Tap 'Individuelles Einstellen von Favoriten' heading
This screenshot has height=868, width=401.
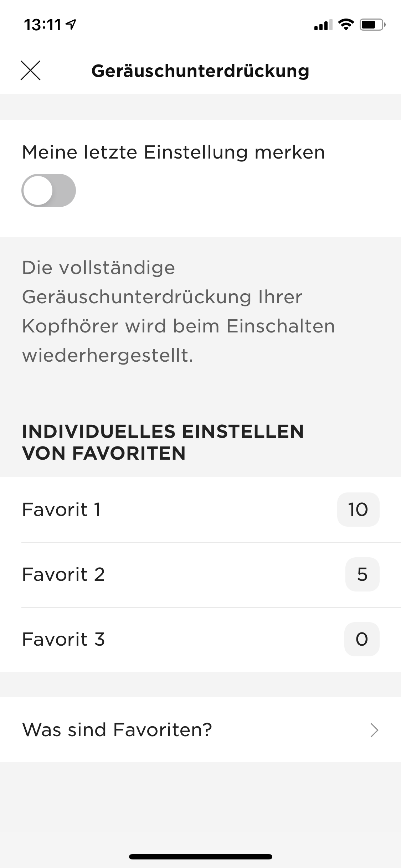pos(163,442)
